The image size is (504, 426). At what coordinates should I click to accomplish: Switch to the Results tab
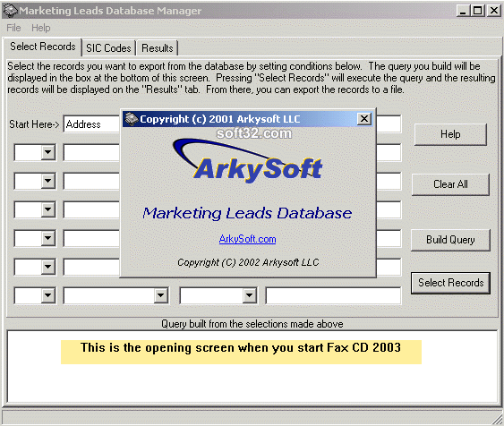[158, 48]
